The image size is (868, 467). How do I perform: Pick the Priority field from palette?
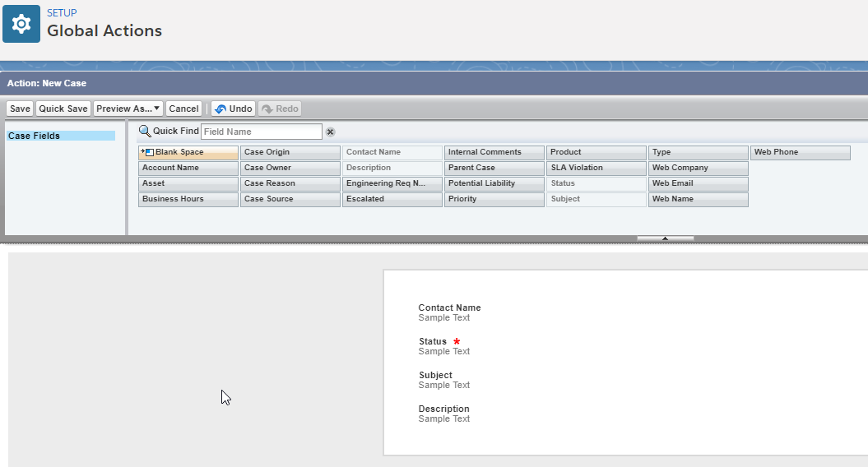[x=494, y=200]
